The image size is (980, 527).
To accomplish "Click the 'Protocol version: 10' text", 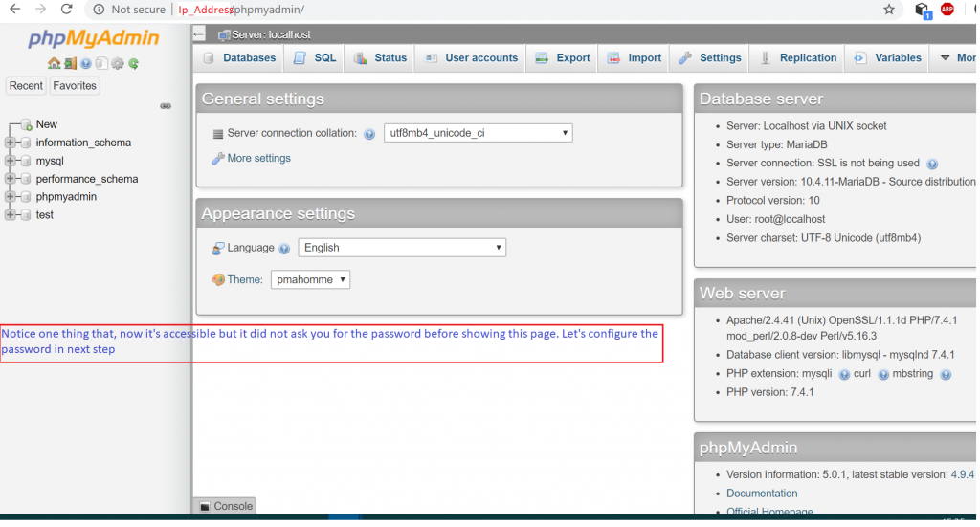I will pos(772,201).
